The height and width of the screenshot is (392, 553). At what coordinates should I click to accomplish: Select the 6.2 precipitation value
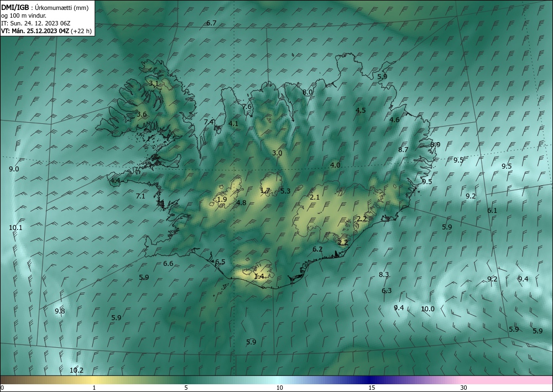[x=317, y=249]
